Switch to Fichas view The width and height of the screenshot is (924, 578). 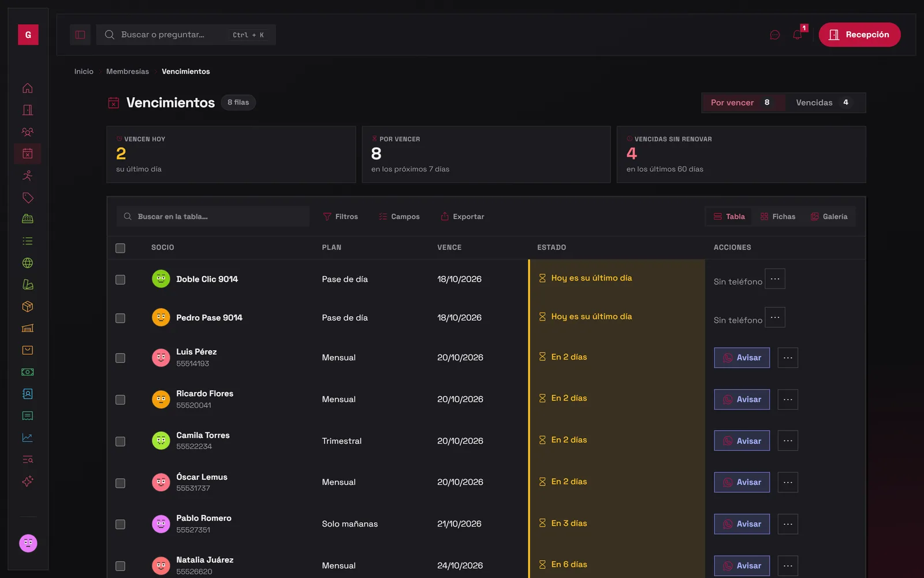coord(778,217)
